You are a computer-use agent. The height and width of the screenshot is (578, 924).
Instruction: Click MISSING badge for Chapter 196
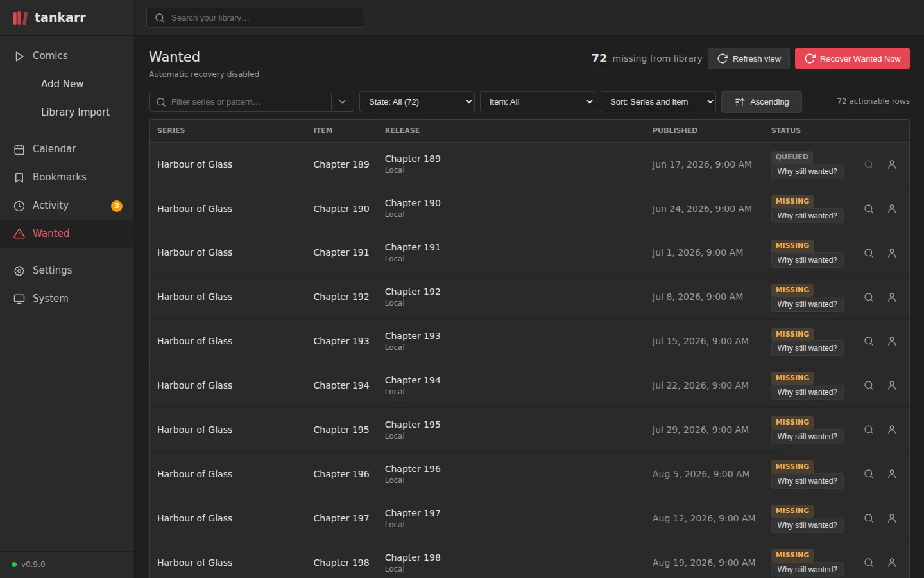pyautogui.click(x=792, y=466)
